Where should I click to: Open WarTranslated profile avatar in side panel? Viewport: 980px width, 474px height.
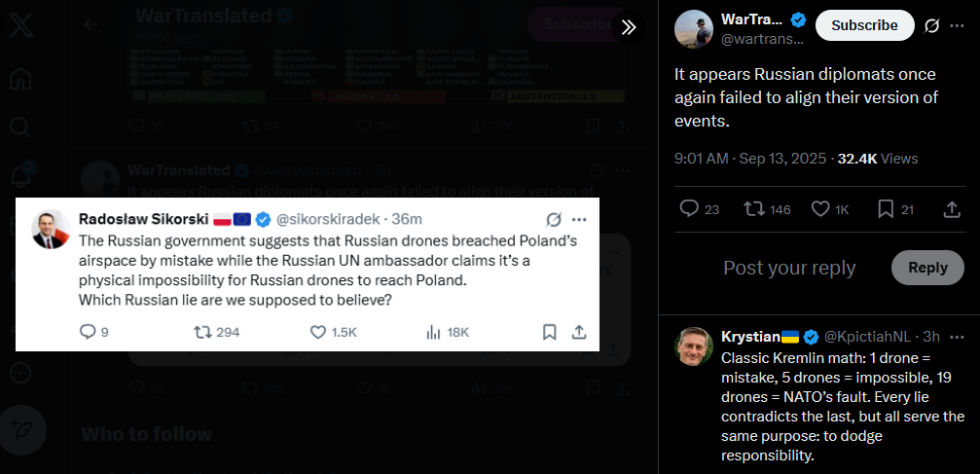pyautogui.click(x=694, y=29)
